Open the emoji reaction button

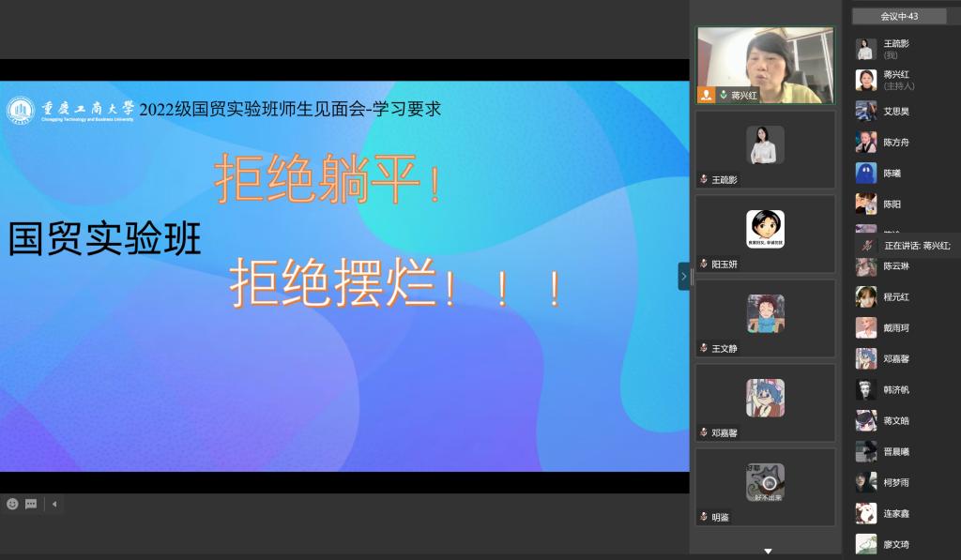[x=12, y=504]
